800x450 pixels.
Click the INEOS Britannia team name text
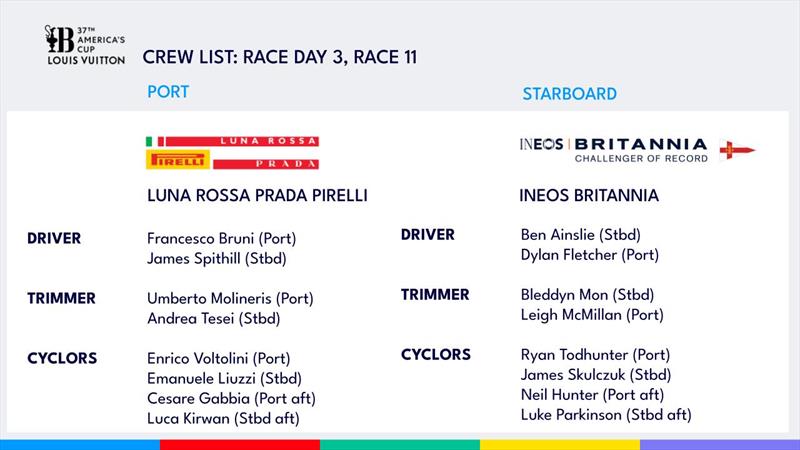click(589, 195)
